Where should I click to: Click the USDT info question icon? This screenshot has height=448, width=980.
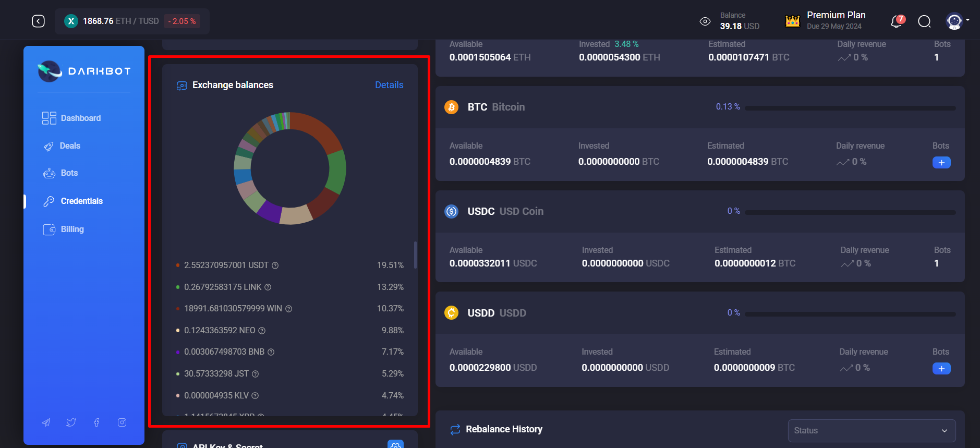coord(275,265)
